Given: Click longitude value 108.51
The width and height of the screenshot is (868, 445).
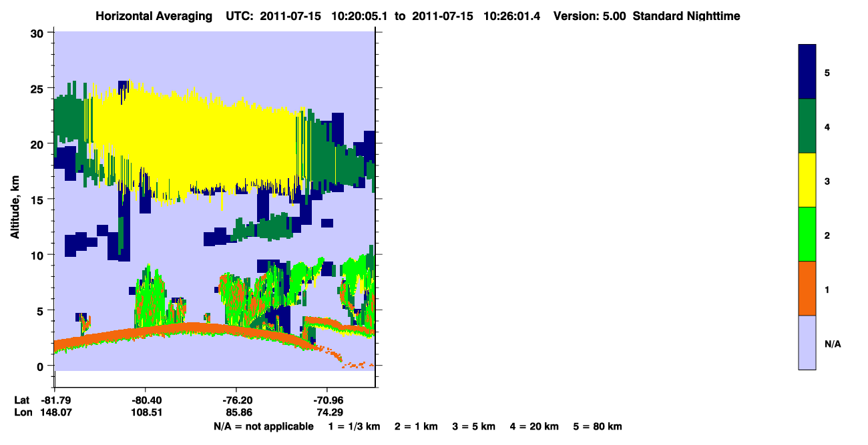Looking at the screenshot, I should (146, 413).
